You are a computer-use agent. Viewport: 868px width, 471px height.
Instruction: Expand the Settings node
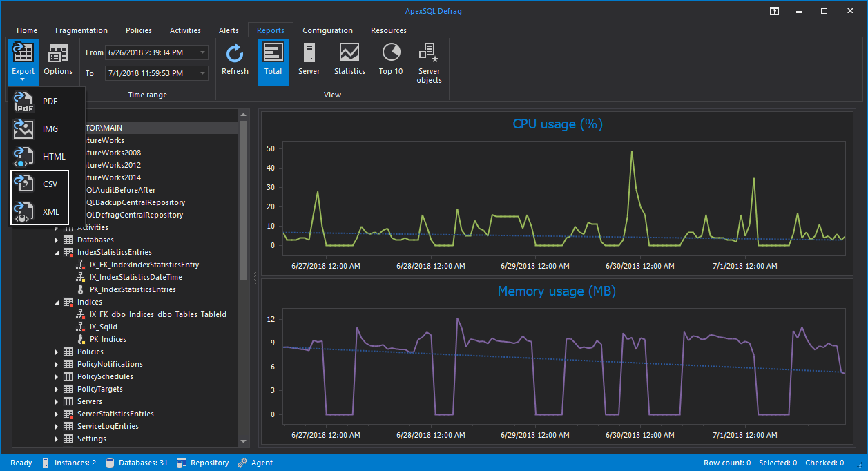tap(57, 439)
